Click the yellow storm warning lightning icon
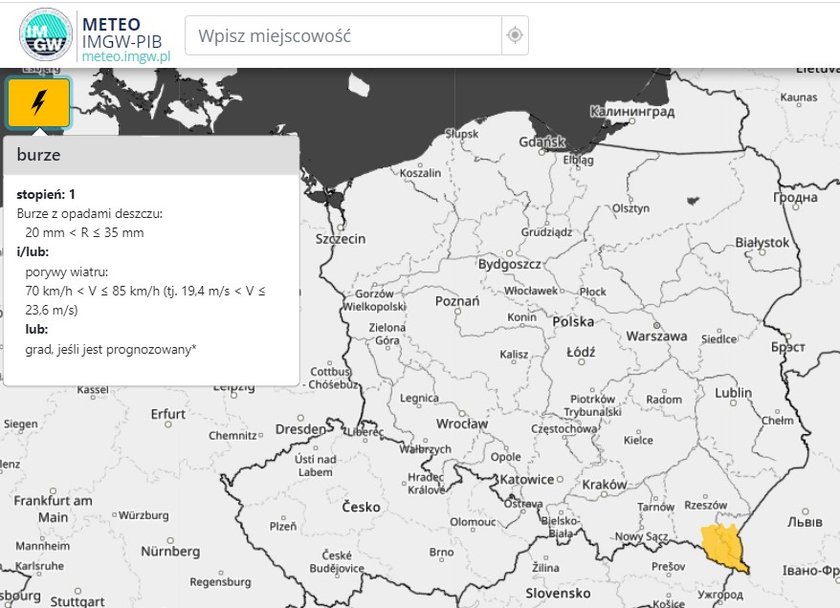The height and width of the screenshot is (608, 840). (38, 102)
